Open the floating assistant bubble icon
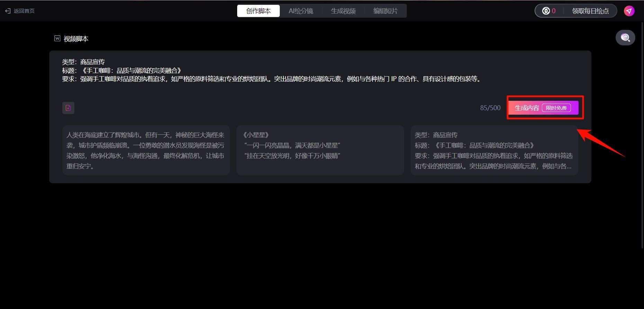Viewport: 644px width, 309px height. [x=625, y=37]
